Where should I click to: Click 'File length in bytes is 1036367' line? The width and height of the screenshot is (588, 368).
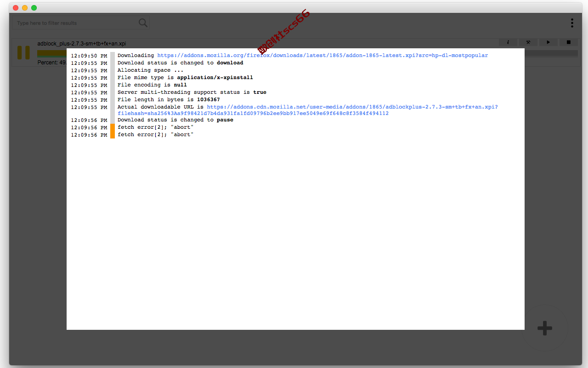pyautogui.click(x=169, y=99)
